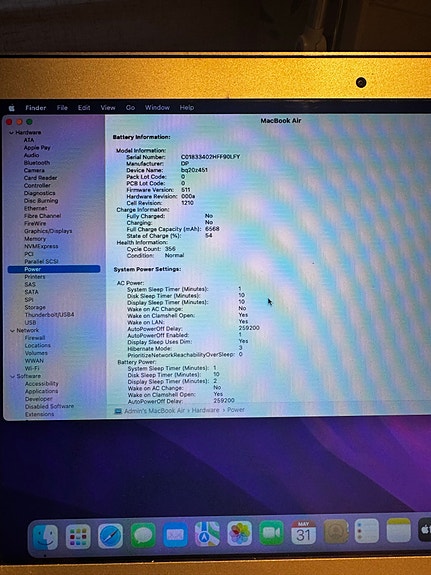
Task: Open FaceTime in the Dock
Action: coord(271,532)
